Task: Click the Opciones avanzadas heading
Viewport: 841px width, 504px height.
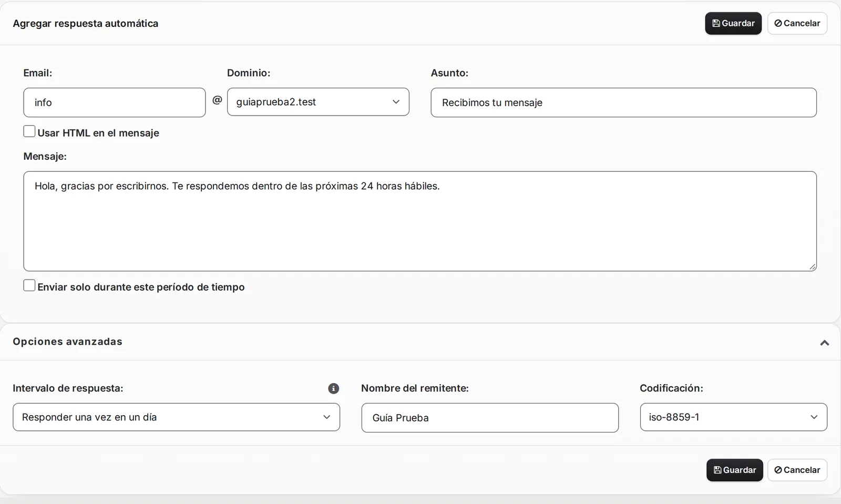Action: click(x=67, y=342)
